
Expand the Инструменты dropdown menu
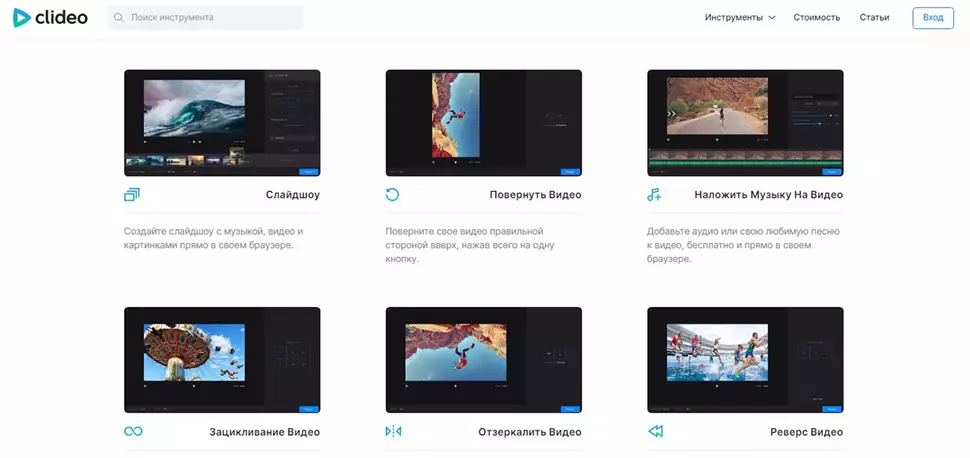[x=739, y=18]
